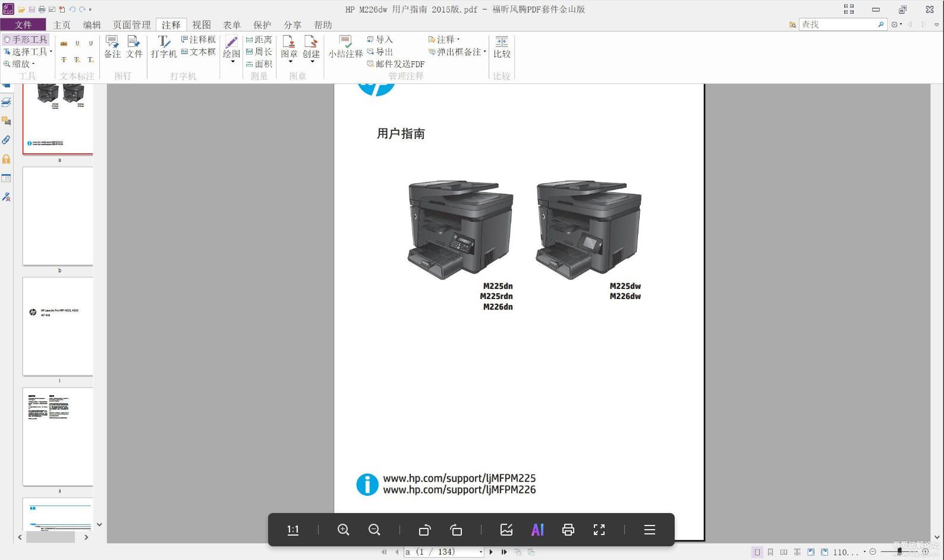Viewport: 944px width, 560px height.
Task: Click the 备注 note pushpin icon
Action: tap(112, 46)
